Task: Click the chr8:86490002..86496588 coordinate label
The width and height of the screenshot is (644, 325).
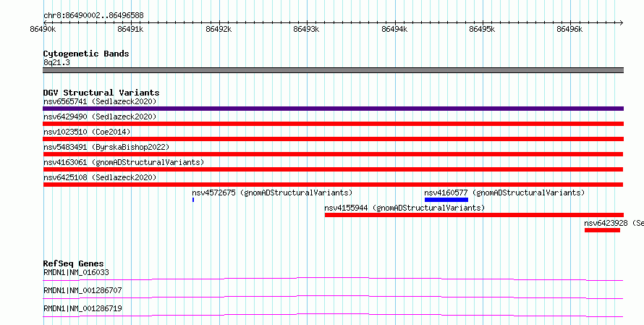Action: (93, 16)
